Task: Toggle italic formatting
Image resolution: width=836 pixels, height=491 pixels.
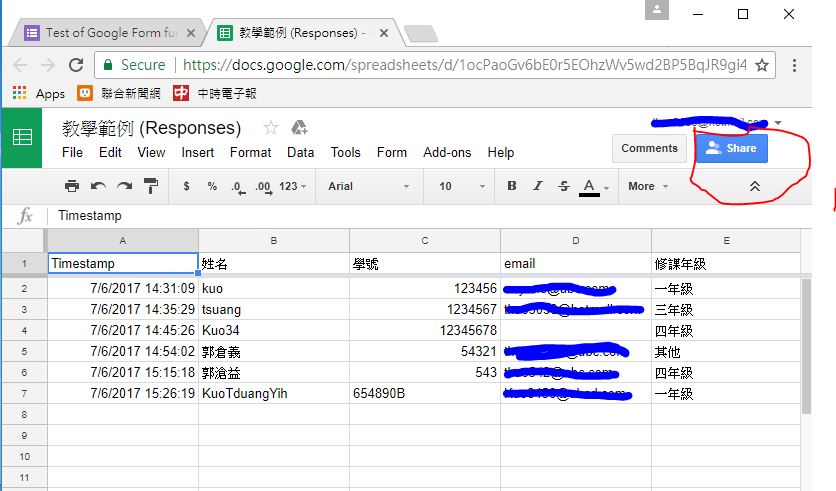Action: click(537, 186)
